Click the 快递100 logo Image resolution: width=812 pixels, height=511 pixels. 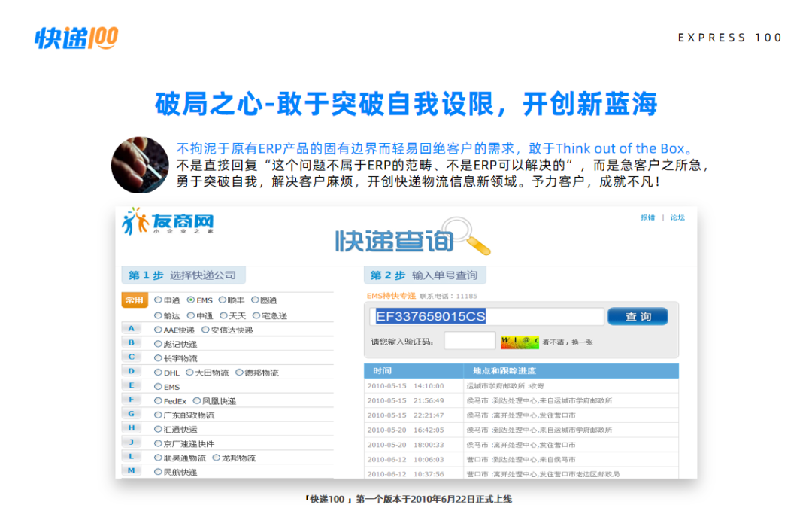pos(76,38)
